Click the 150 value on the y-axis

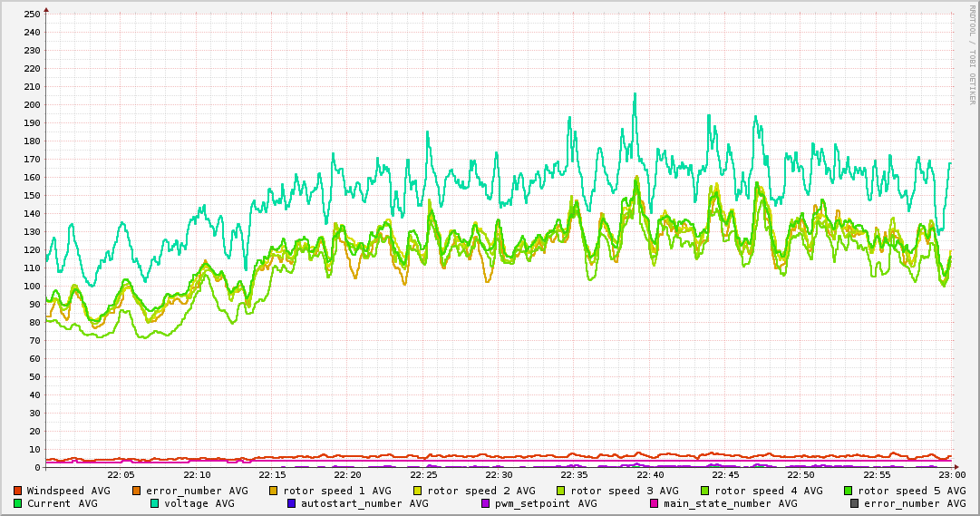pyautogui.click(x=31, y=195)
